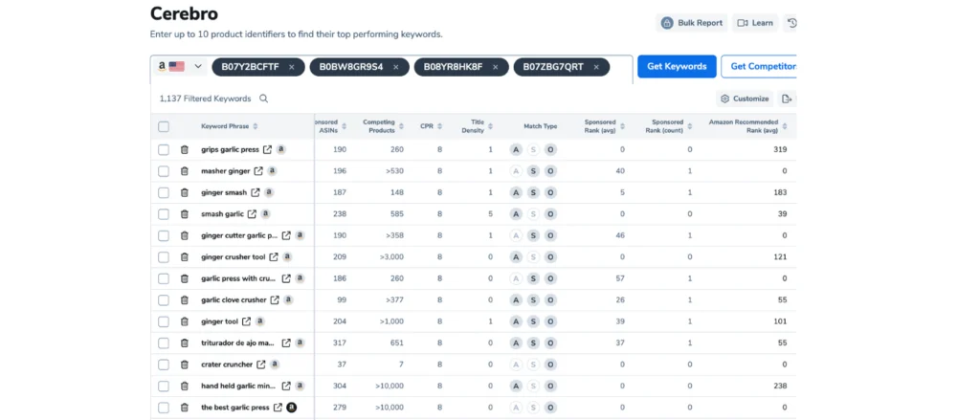Click the Get Competitors button
Screen dimensions: 980x420
pyautogui.click(x=759, y=66)
